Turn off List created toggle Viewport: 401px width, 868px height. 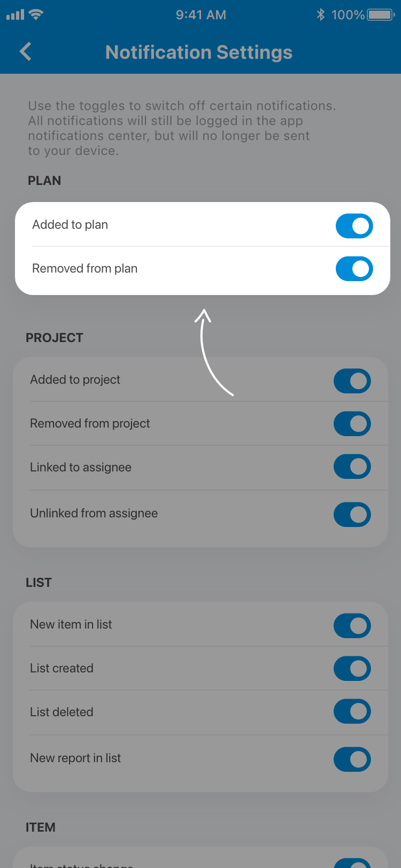click(x=352, y=669)
